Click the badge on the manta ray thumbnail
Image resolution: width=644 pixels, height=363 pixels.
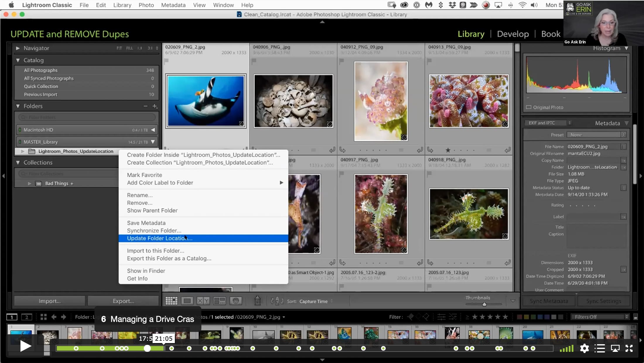click(241, 124)
